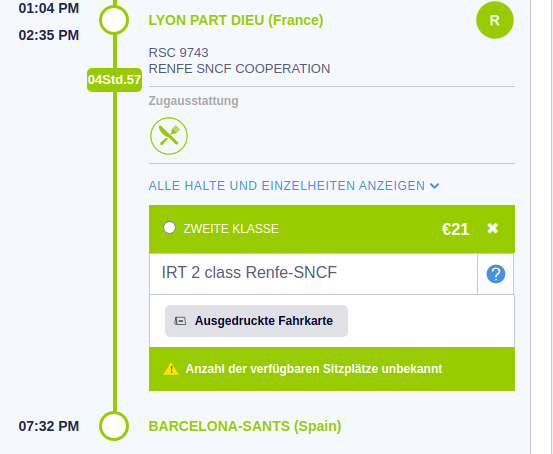
Task: Click the 04Std.57 duration badge
Action: pos(114,80)
